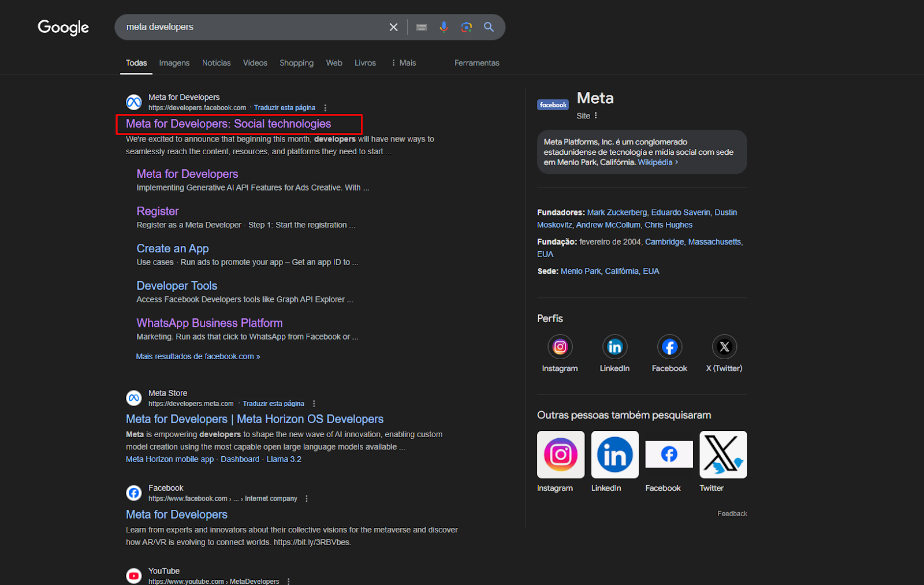924x585 pixels.
Task: Click the magnifying glass search button
Action: pos(489,27)
